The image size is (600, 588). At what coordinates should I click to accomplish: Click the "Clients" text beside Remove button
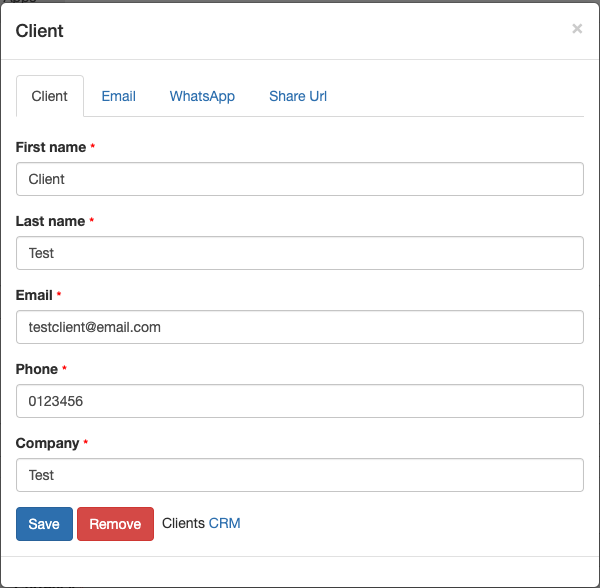(183, 523)
